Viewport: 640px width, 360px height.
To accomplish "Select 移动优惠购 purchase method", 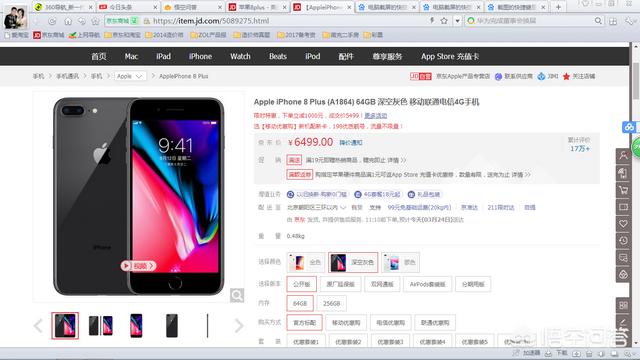I will click(346, 322).
